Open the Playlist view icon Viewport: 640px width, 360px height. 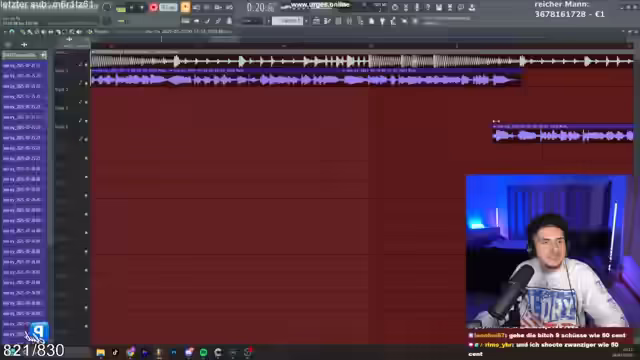[x=316, y=21]
